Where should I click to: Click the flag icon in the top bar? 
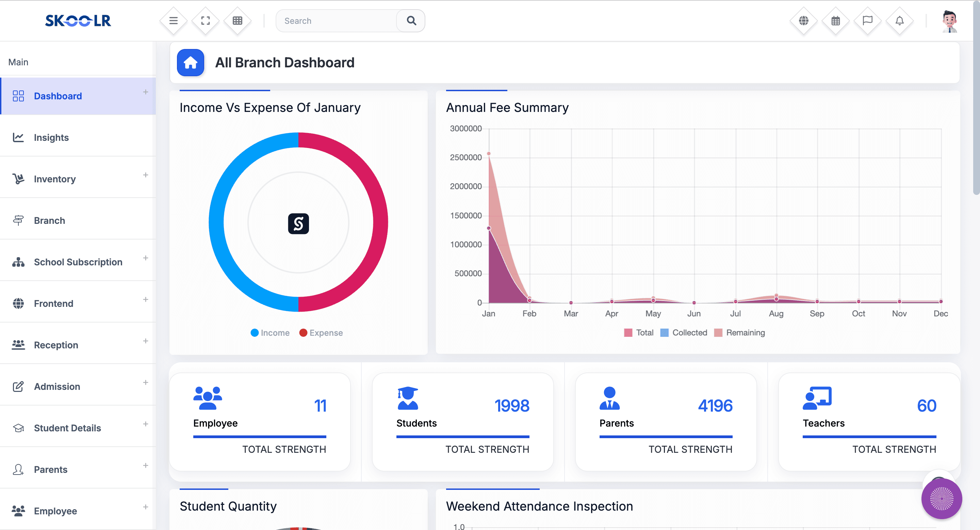click(x=868, y=20)
